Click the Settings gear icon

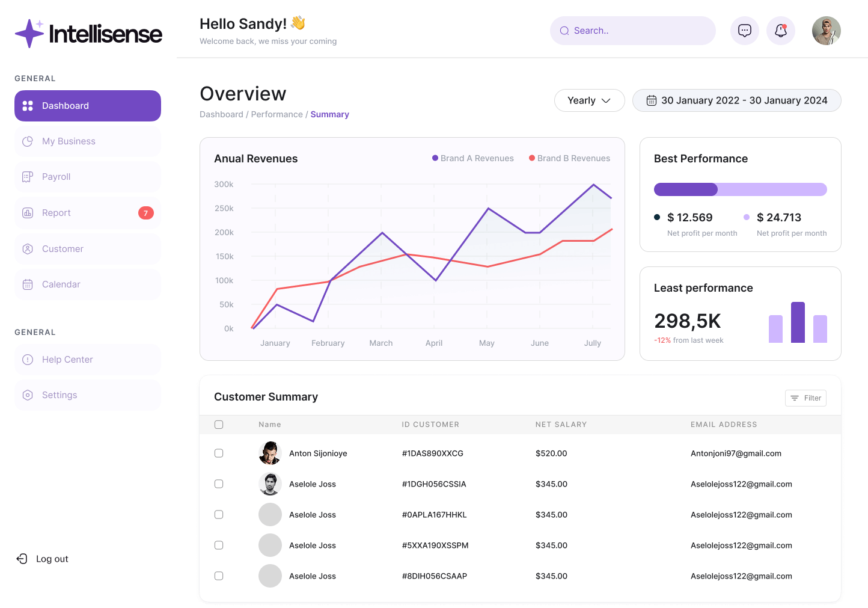point(28,395)
